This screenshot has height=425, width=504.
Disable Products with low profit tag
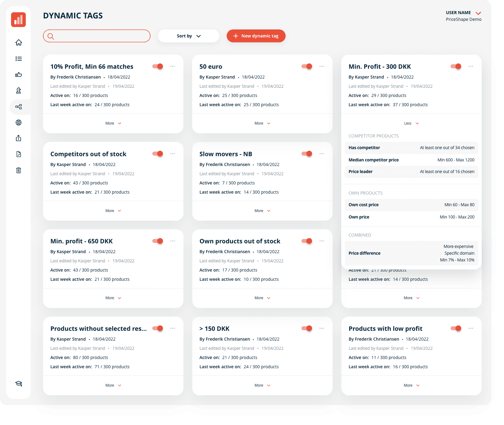(x=456, y=328)
